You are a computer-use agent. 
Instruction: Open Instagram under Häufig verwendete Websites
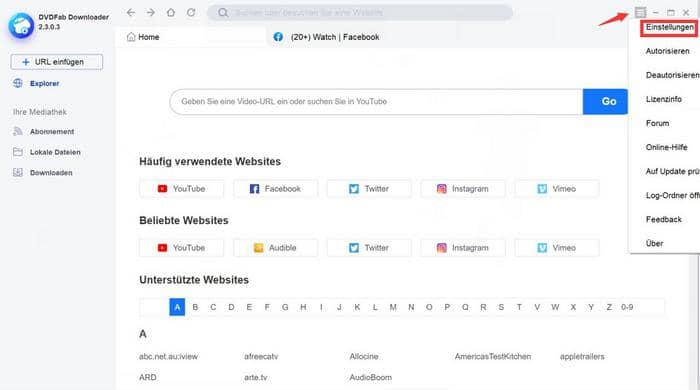pyautogui.click(x=463, y=189)
